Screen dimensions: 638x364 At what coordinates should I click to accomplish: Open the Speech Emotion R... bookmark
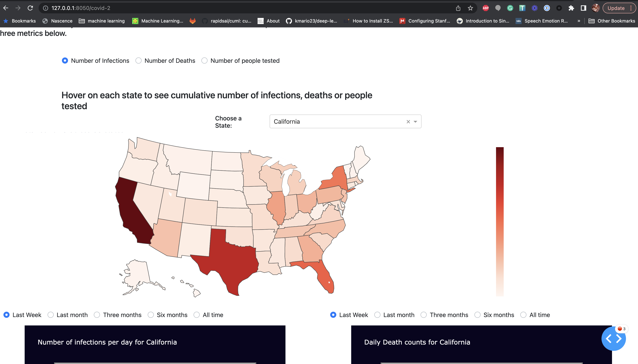(542, 21)
